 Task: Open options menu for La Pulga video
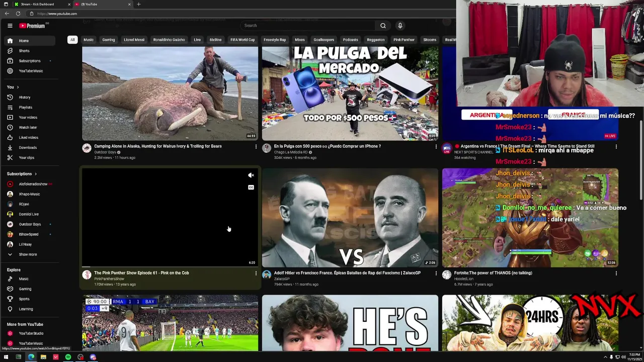tap(436, 147)
